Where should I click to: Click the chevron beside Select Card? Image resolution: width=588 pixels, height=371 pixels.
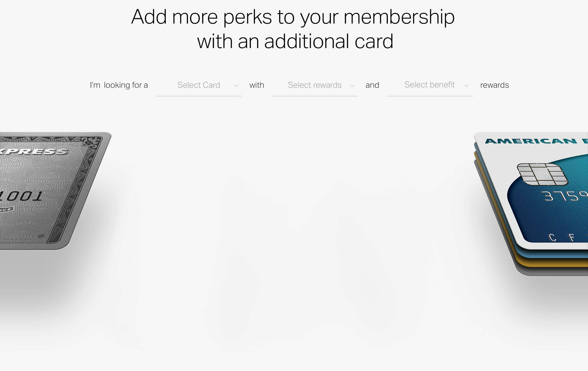236,86
